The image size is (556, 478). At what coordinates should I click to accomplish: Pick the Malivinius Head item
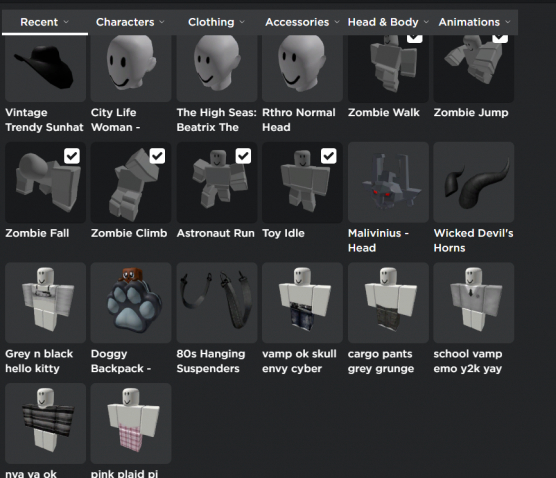(x=388, y=182)
